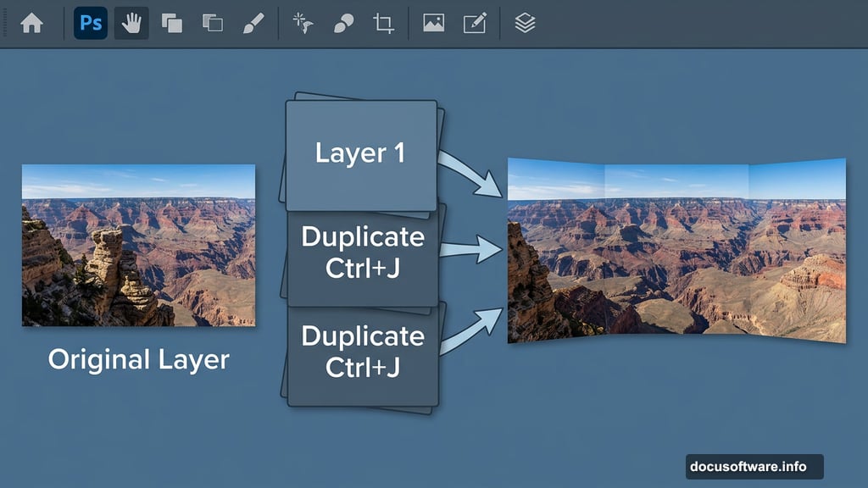868x488 pixels.
Task: Click the image placeholder icon
Action: pyautogui.click(x=434, y=23)
